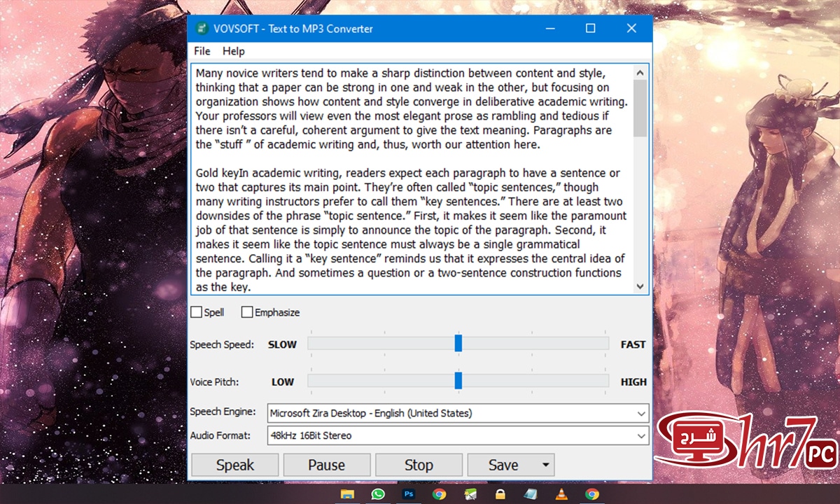Screen dimensions: 840x504
Task: Open WhatsApp from the taskbar
Action: pos(378,494)
